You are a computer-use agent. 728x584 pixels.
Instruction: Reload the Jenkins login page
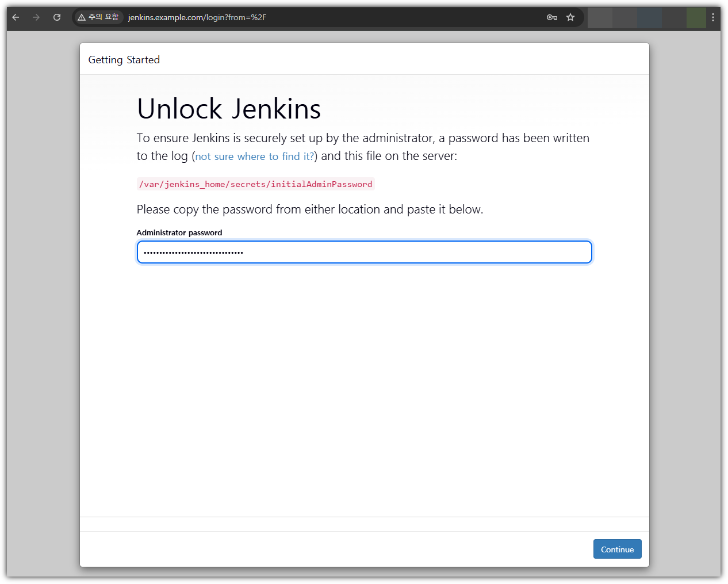pyautogui.click(x=57, y=17)
